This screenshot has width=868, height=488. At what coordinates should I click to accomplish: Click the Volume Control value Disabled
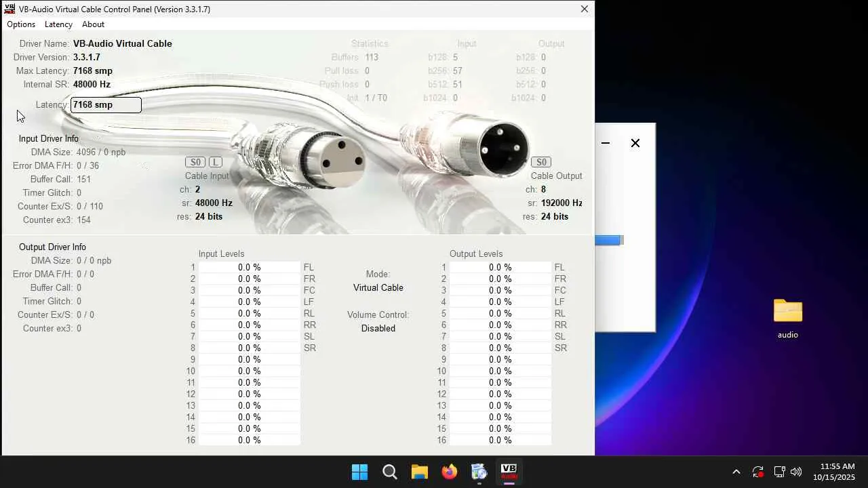click(378, 328)
